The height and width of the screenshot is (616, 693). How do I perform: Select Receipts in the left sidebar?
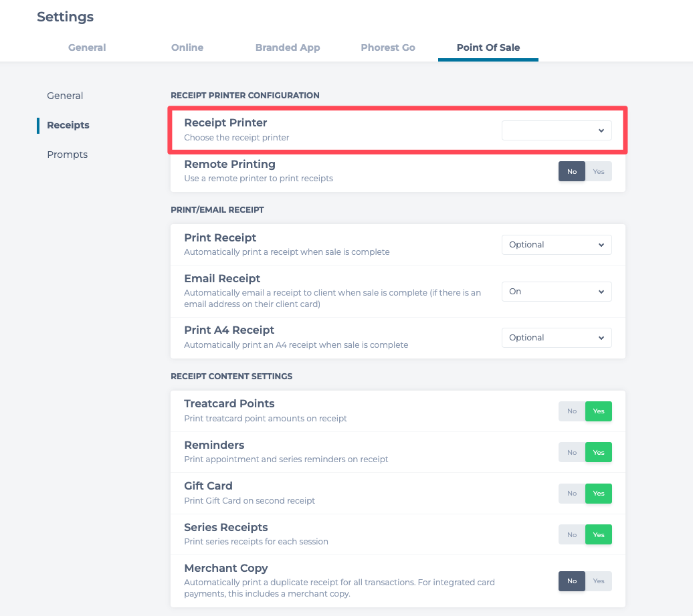pyautogui.click(x=68, y=125)
